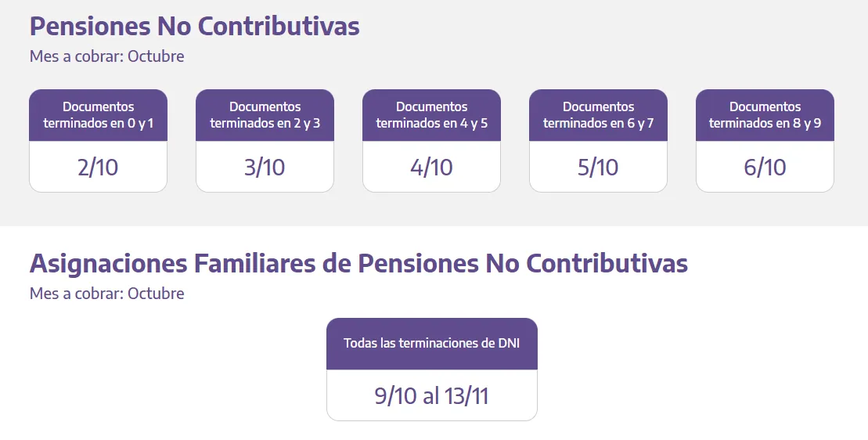Image resolution: width=868 pixels, height=440 pixels.
Task: Click the 2/10 payment date
Action: [x=98, y=168]
